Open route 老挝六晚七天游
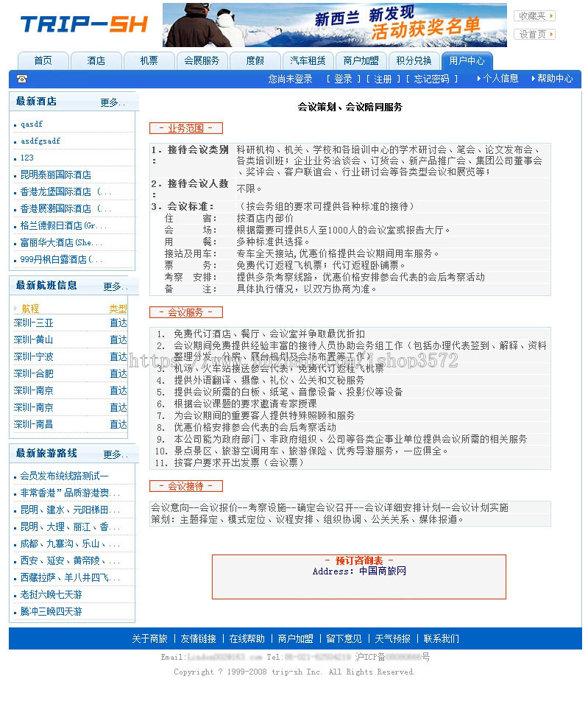 tap(52, 595)
